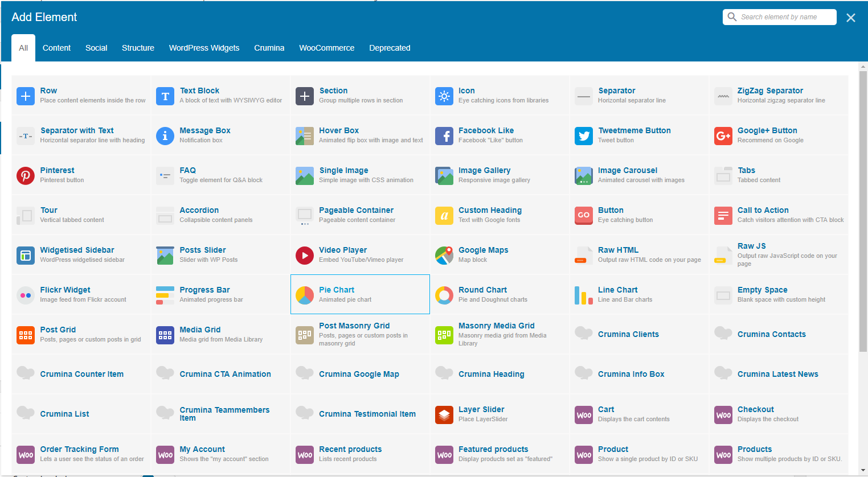Click the orange Post Grid icon

[26, 335]
